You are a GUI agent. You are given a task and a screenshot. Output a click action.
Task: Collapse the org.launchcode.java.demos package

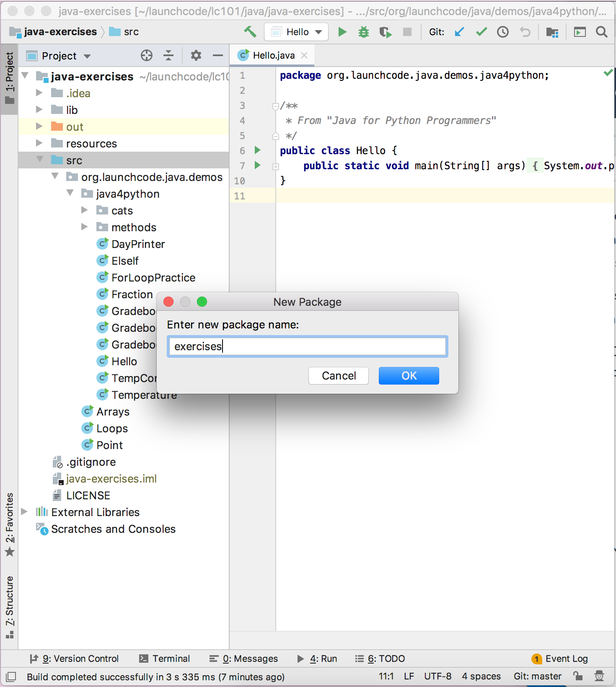click(55, 176)
